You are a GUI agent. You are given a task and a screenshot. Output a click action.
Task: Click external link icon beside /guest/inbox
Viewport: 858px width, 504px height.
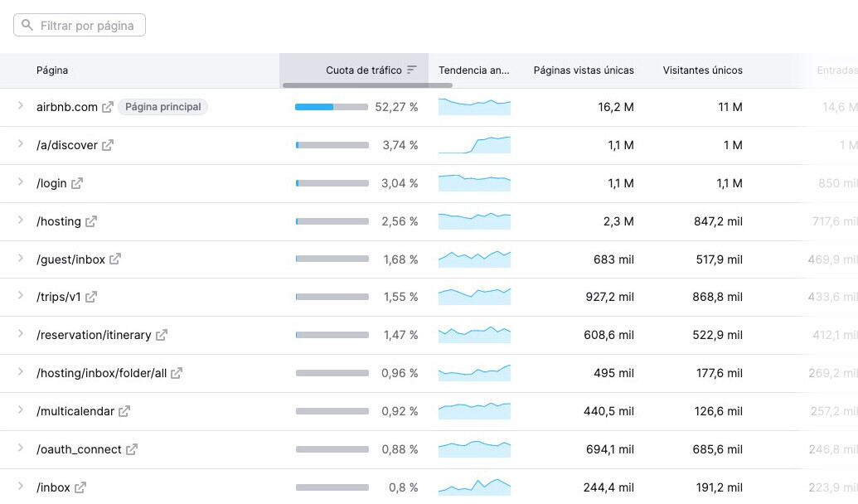[x=115, y=259]
